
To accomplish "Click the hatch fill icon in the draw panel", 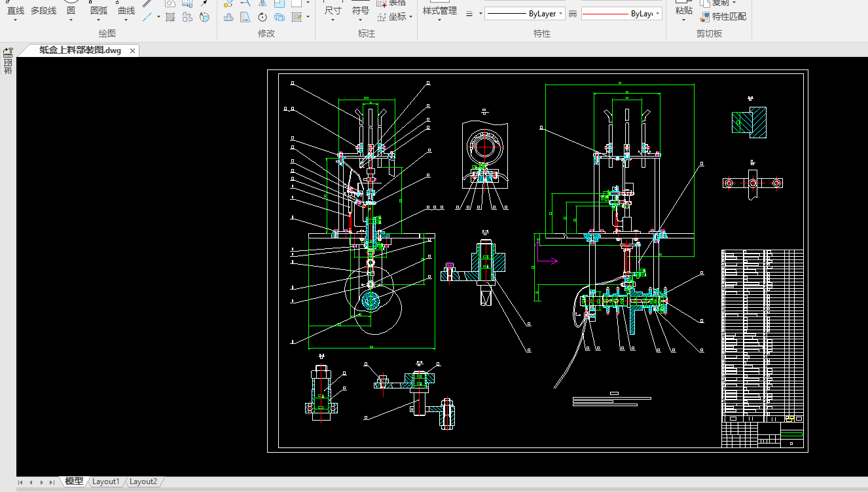I will click(170, 17).
